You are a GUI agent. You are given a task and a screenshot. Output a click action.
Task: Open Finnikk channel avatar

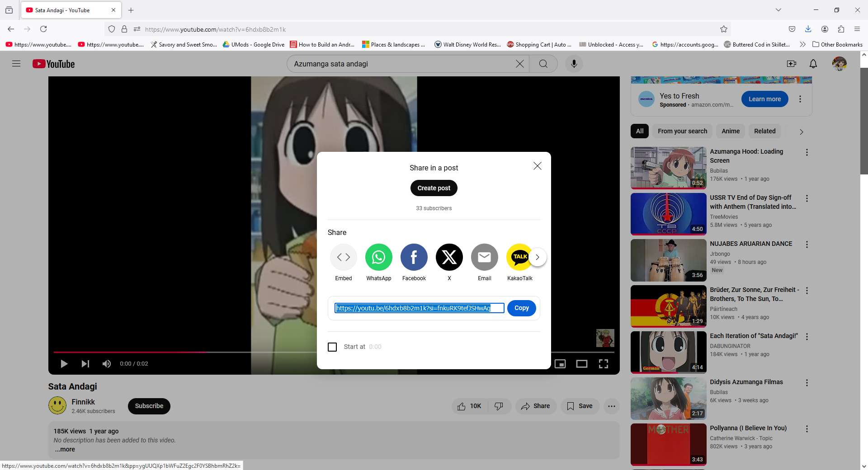(x=57, y=405)
